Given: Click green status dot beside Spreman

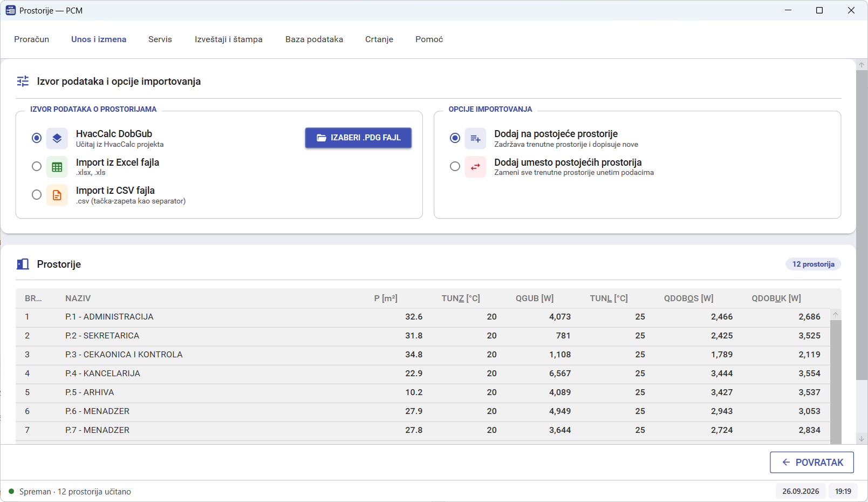Looking at the screenshot, I should click(11, 491).
